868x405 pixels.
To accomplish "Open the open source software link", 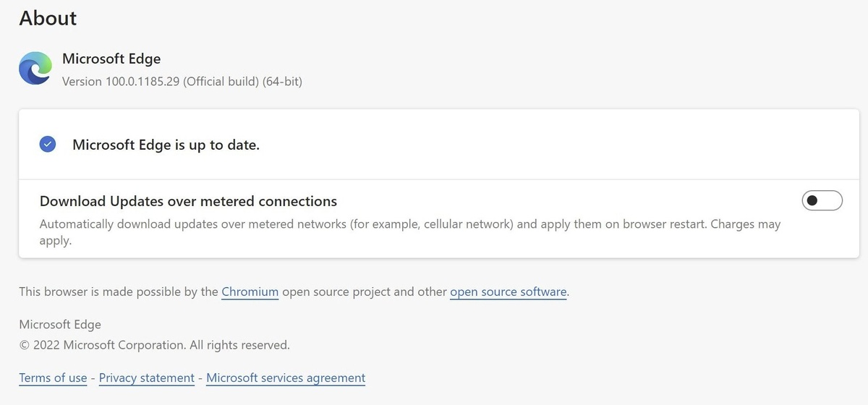I will [508, 292].
